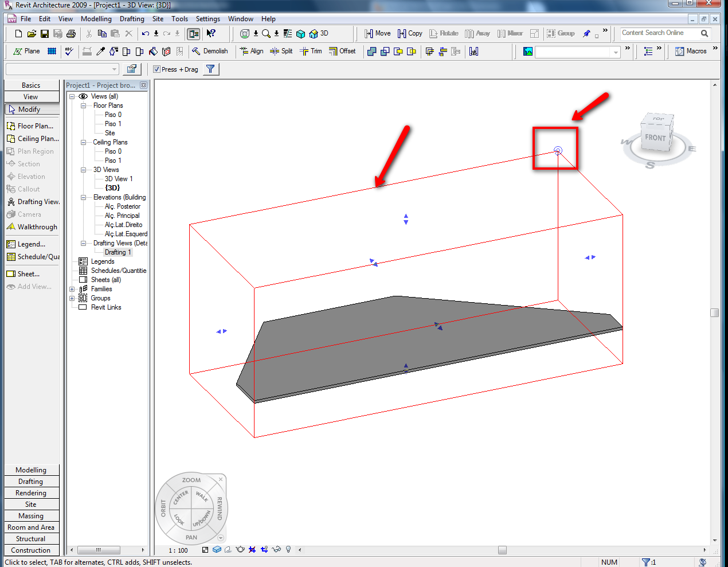
Task: Click the 1 : 100 view scale
Action: pos(178,550)
